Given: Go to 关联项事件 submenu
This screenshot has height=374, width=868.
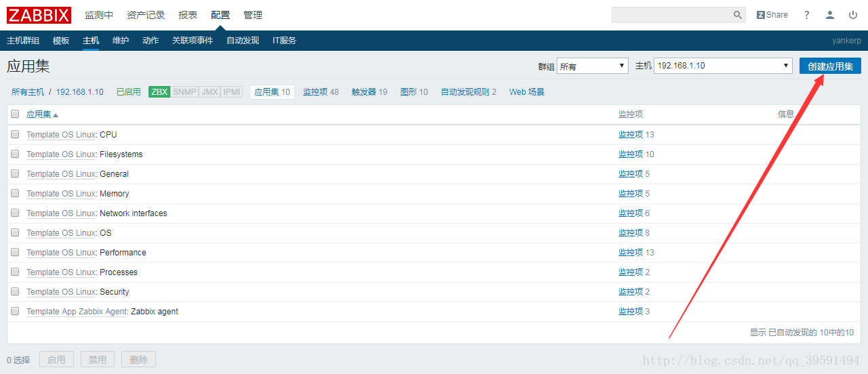Looking at the screenshot, I should tap(193, 41).
